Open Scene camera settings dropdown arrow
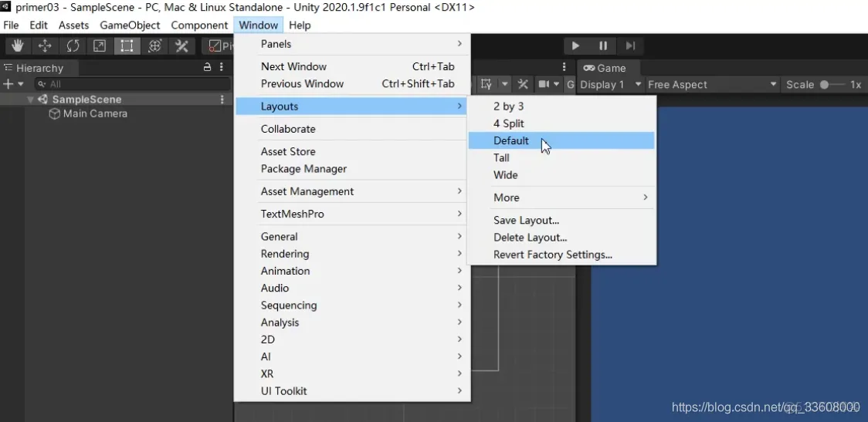This screenshot has width=868, height=422. point(556,84)
